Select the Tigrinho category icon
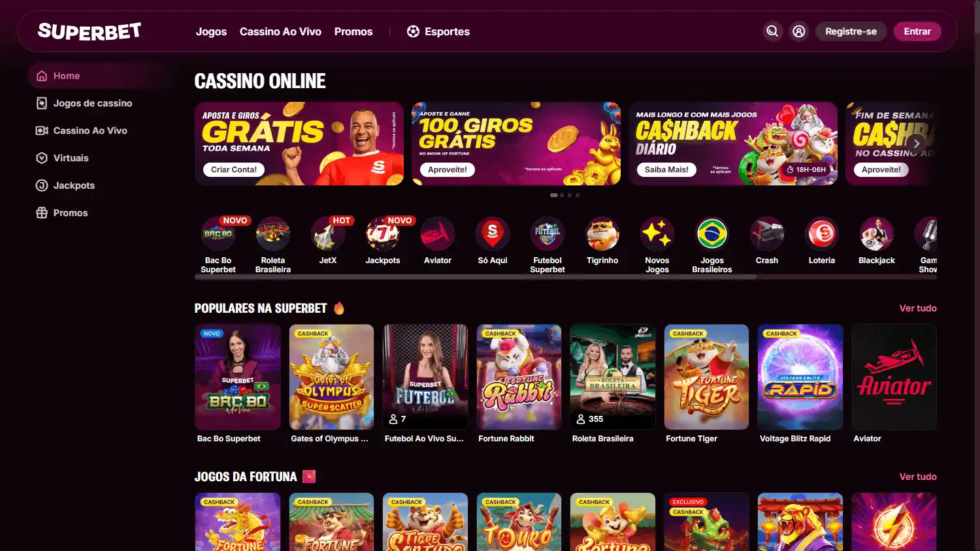 (x=602, y=234)
